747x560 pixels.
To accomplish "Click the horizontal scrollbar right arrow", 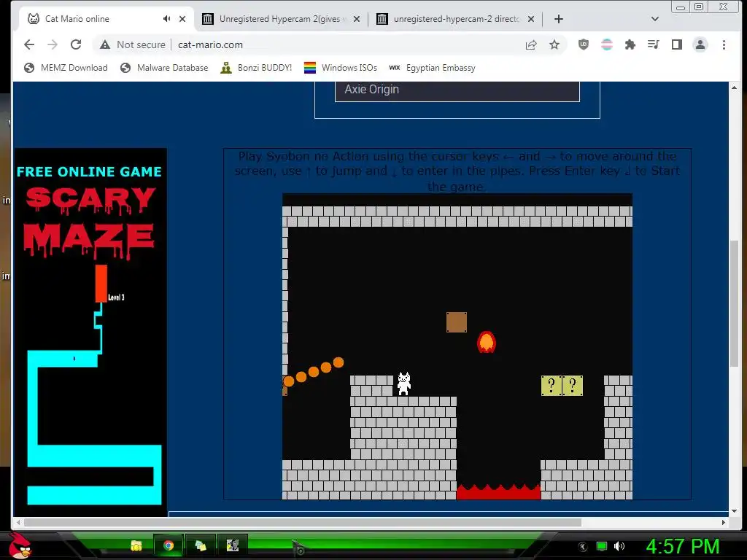I will click(x=724, y=522).
